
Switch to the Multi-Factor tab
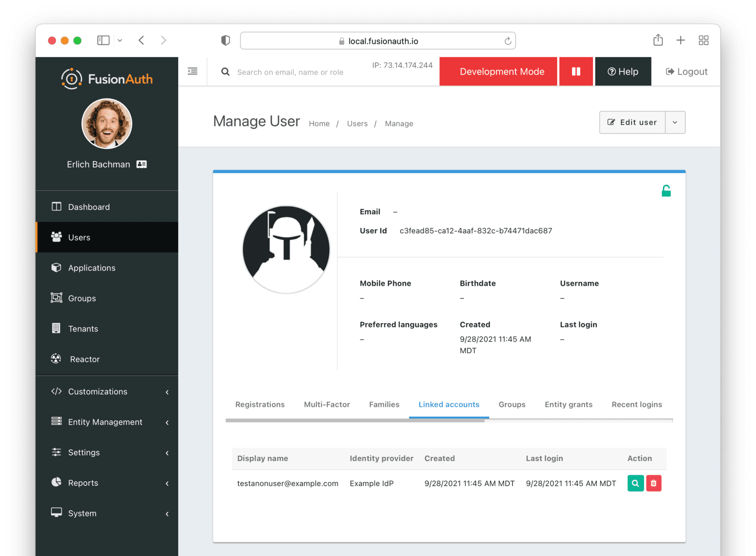327,404
